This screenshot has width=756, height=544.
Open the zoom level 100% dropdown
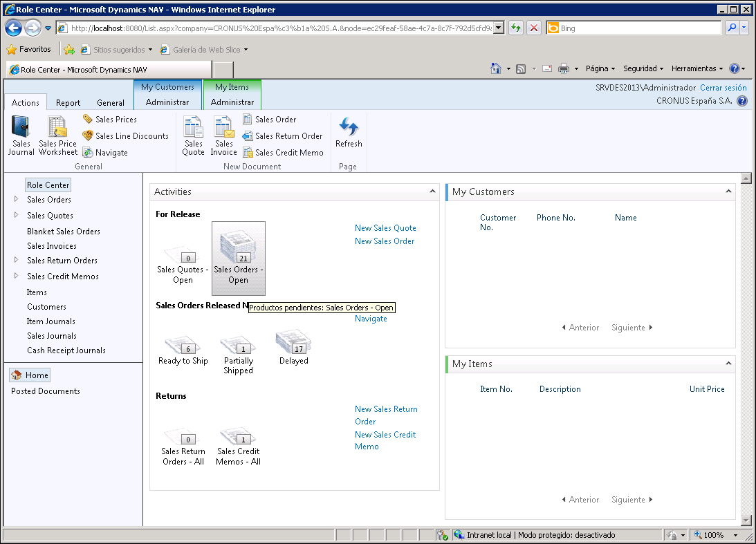coord(736,535)
